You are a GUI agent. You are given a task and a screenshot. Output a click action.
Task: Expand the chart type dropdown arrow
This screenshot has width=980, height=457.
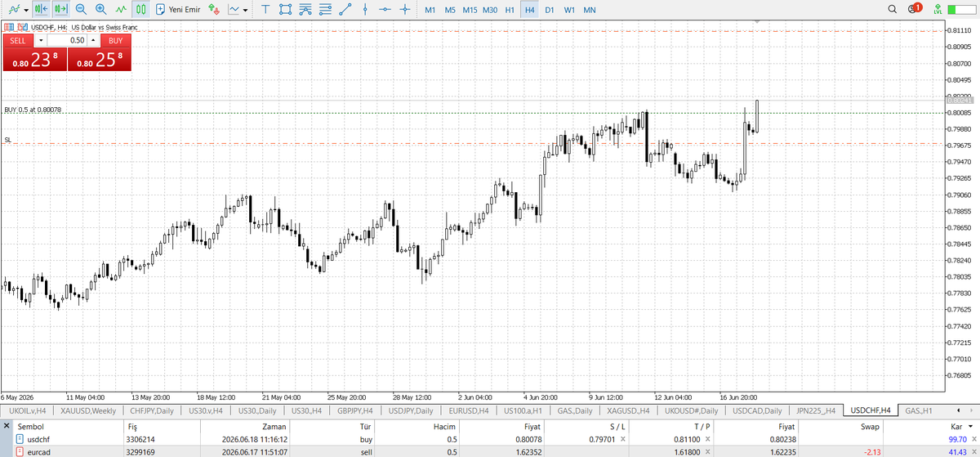click(x=247, y=10)
